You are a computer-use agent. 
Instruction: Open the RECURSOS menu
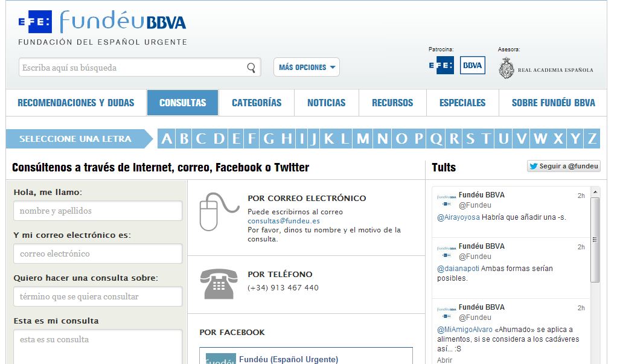392,103
